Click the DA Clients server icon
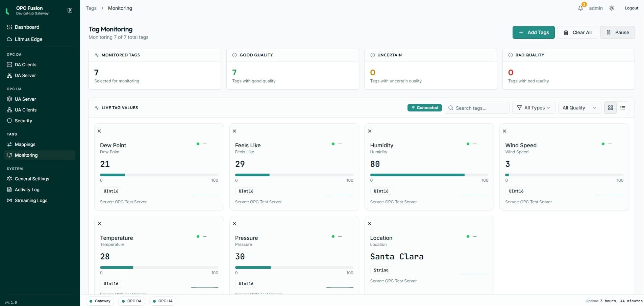 coord(9,65)
